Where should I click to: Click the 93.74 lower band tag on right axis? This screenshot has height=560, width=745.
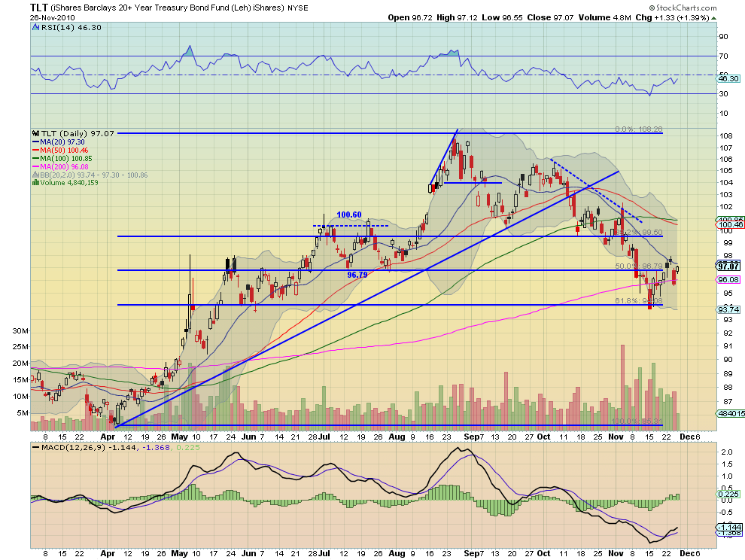point(728,309)
